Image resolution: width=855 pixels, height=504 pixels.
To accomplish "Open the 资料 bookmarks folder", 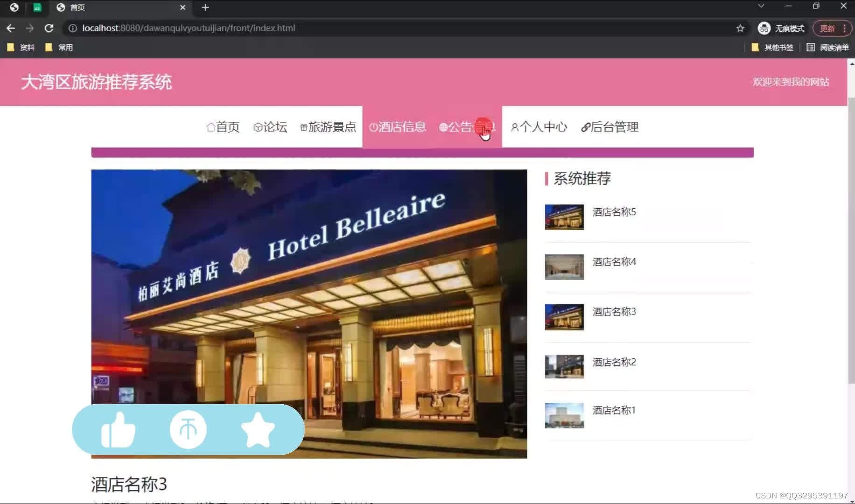I will pyautogui.click(x=21, y=48).
